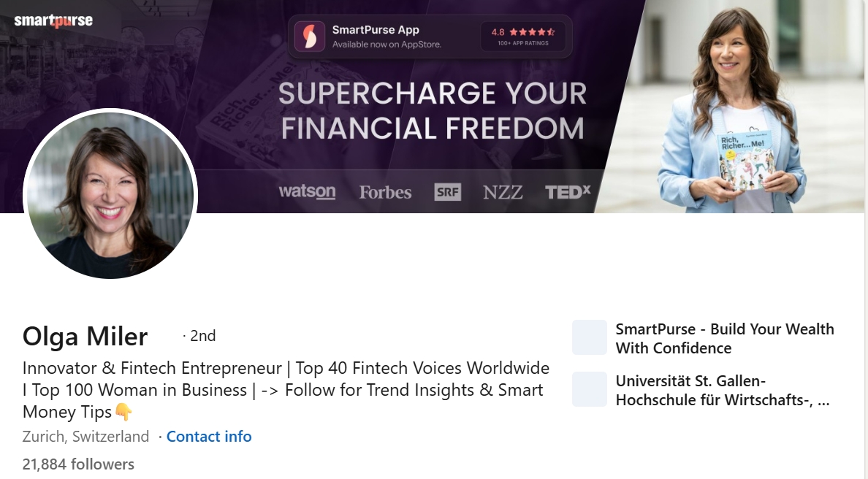
Task: Click the SmartPurse company logo placeholder
Action: tap(590, 337)
